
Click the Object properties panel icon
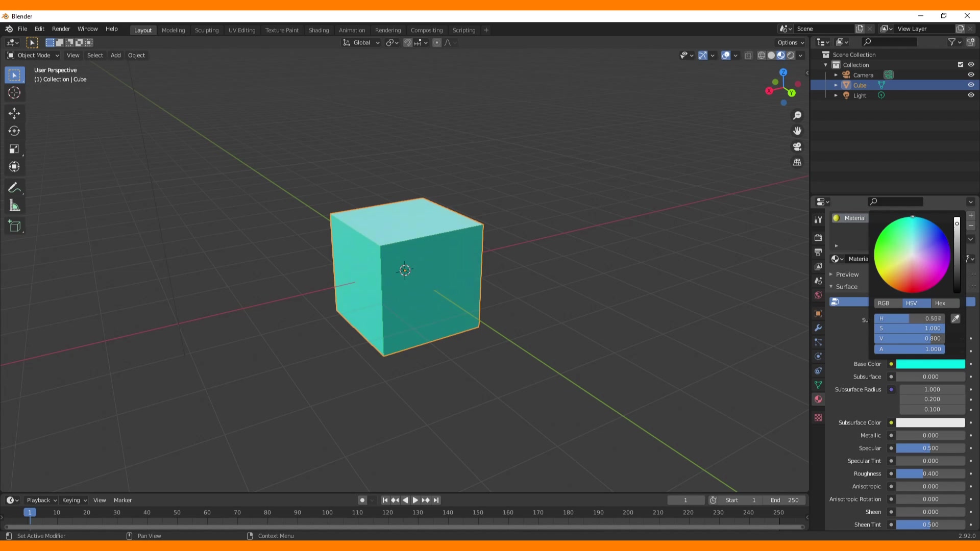coord(819,313)
